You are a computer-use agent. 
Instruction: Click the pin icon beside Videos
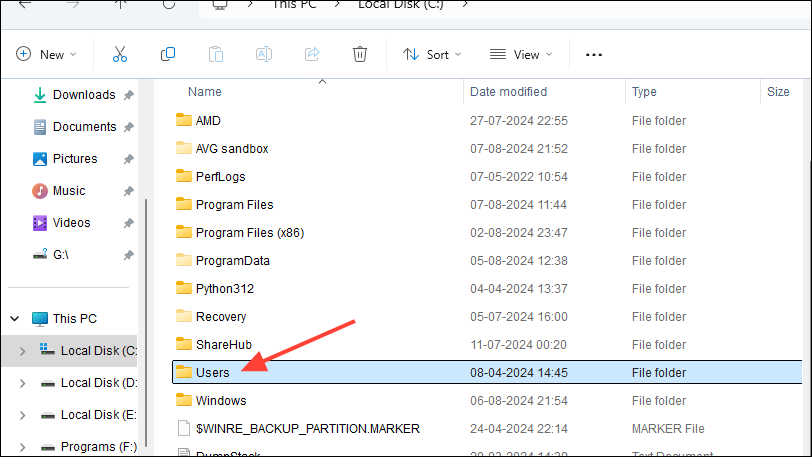128,224
